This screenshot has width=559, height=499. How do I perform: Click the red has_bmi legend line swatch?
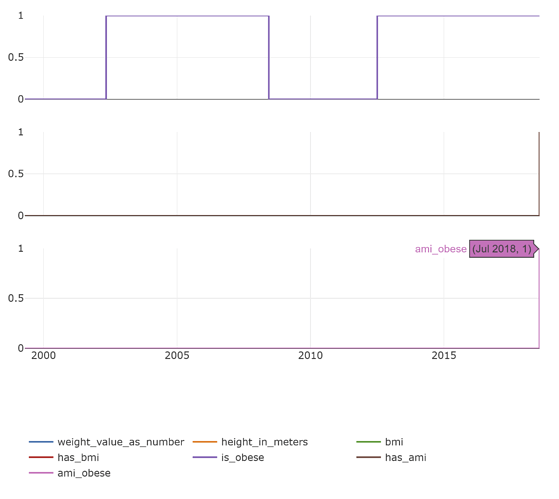coord(41,457)
